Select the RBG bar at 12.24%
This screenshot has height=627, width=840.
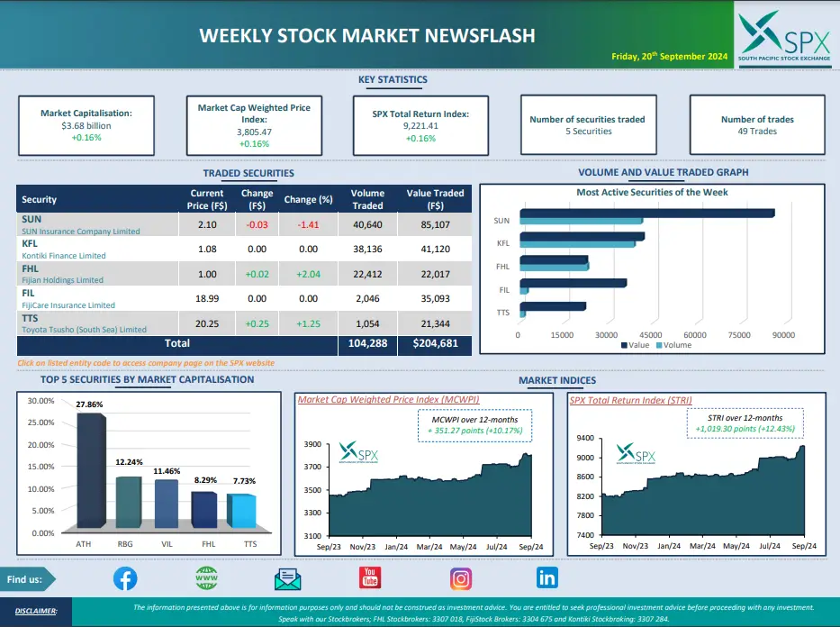pos(129,502)
